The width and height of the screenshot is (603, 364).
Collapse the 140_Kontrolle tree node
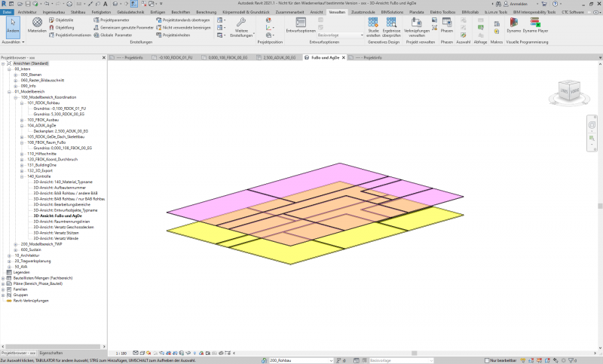[x=20, y=176]
